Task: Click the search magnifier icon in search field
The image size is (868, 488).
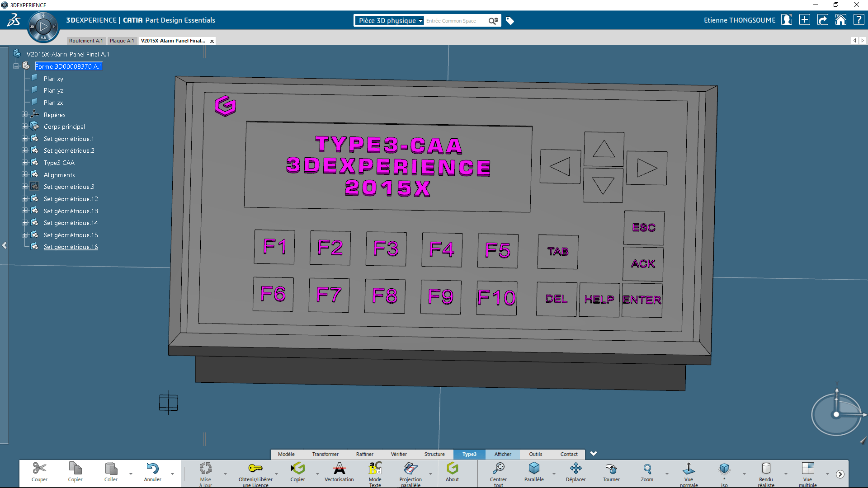Action: click(493, 21)
